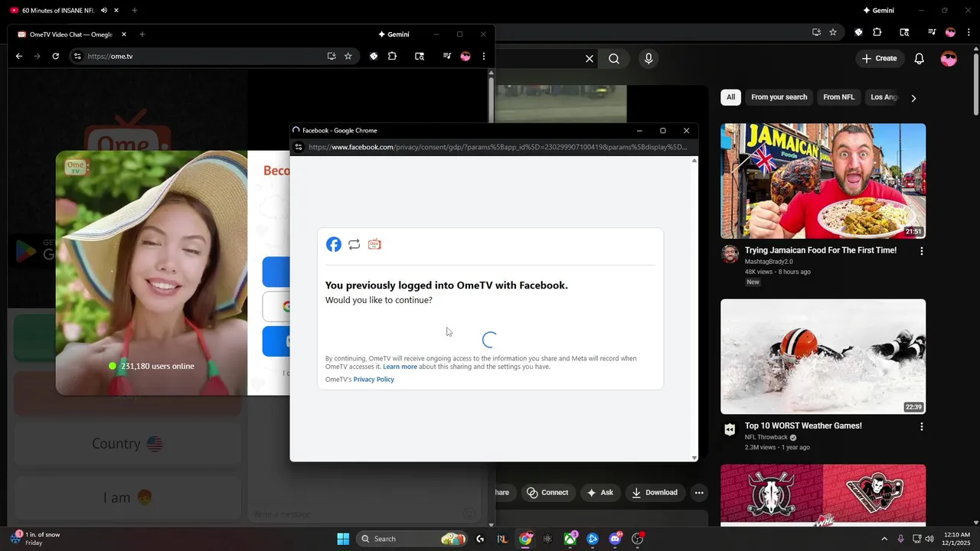This screenshot has height=551, width=980.
Task: Open options menu for Top 10 WORST Weather Games
Action: (921, 426)
